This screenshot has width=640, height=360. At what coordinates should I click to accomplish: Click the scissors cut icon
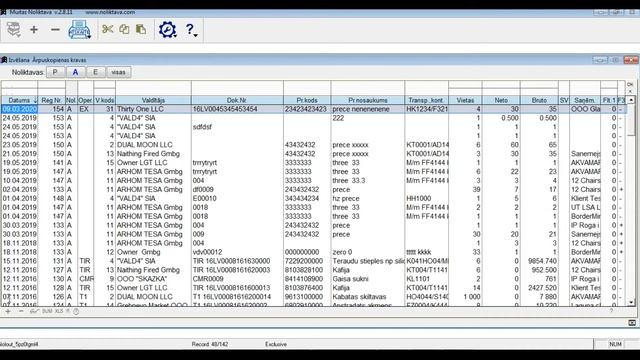pyautogui.click(x=107, y=29)
